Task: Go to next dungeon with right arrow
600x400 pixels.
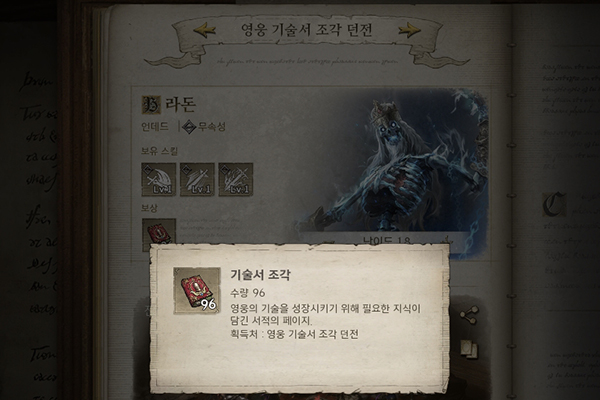Action: [409, 30]
